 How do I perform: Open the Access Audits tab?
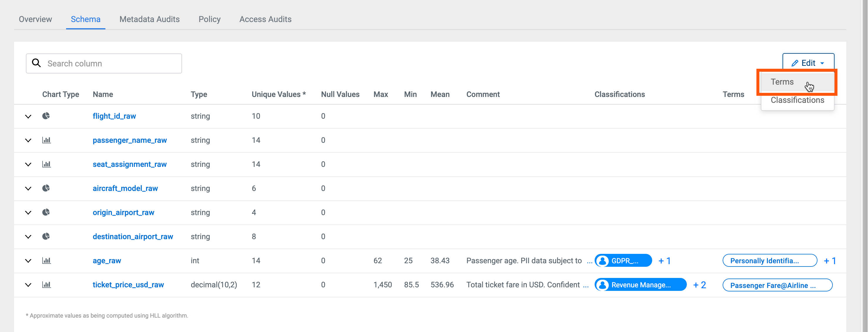(x=265, y=19)
